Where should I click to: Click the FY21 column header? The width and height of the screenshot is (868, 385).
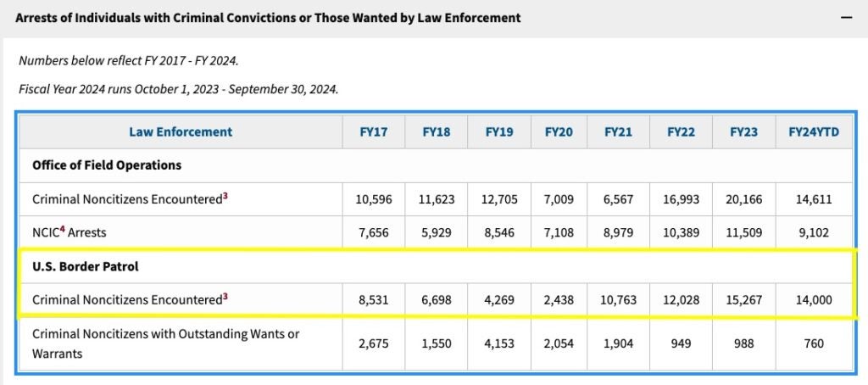coord(619,131)
